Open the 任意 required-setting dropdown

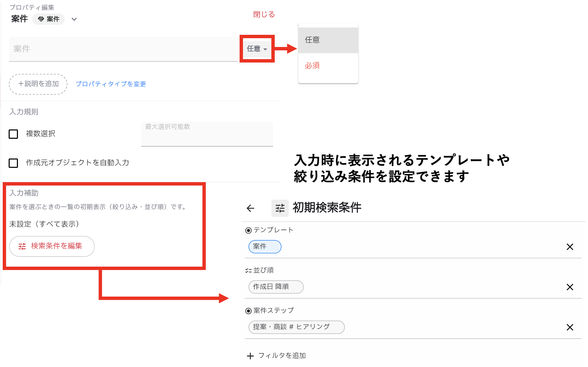point(257,49)
